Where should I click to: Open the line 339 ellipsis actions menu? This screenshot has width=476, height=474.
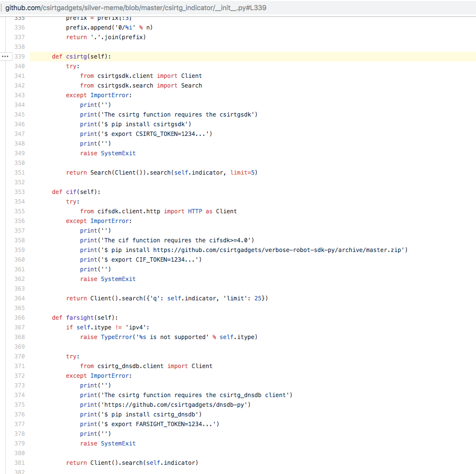tap(5, 57)
